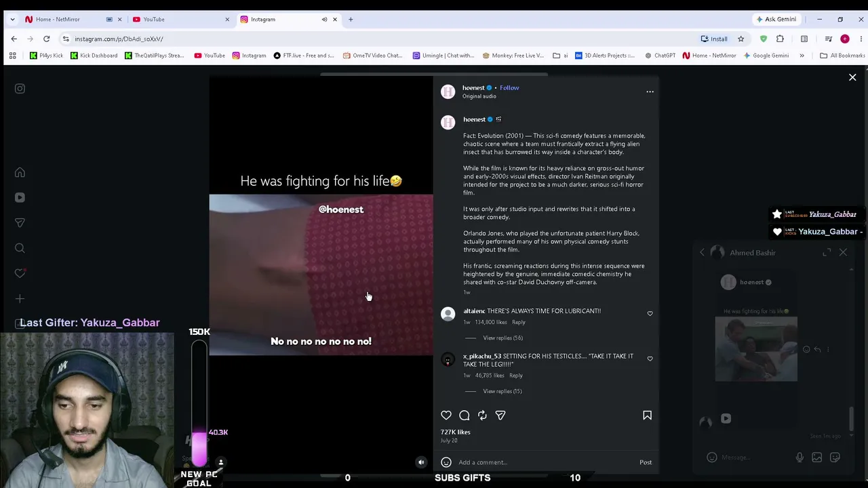Open the Chrome apps grid in bookmarks bar
This screenshot has width=868, height=488.
[12, 56]
